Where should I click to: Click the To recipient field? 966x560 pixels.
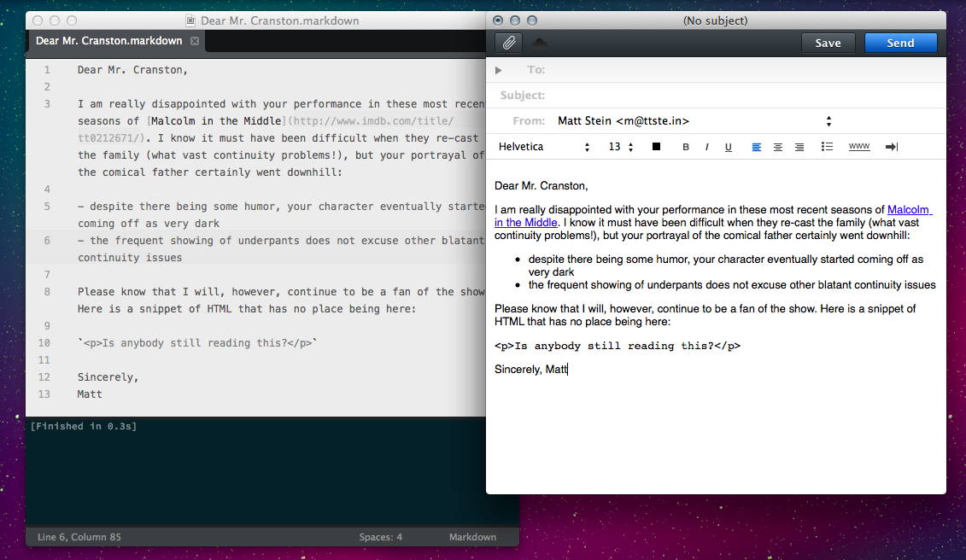pos(746,70)
